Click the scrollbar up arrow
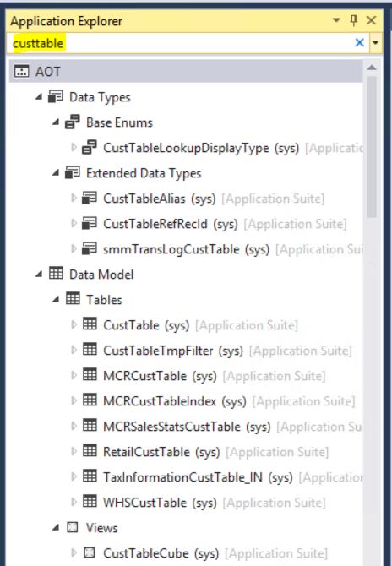Viewport: 392px width, 566px height. click(x=372, y=68)
